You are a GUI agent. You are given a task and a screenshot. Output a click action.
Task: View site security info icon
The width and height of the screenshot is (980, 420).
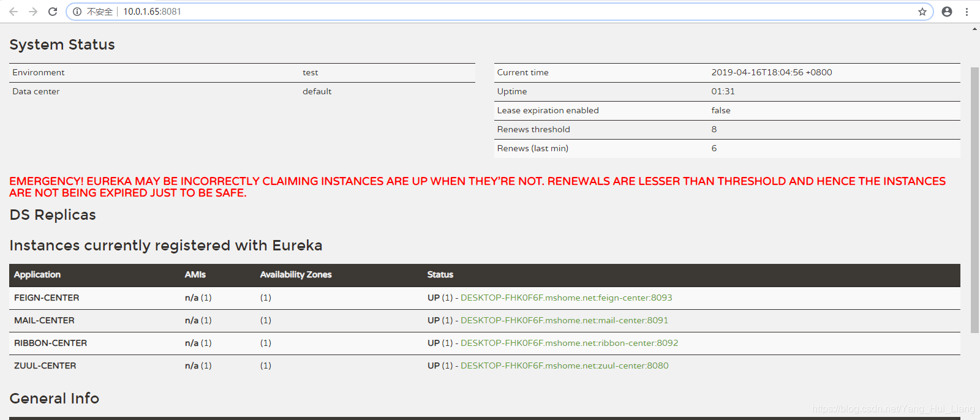[x=77, y=12]
